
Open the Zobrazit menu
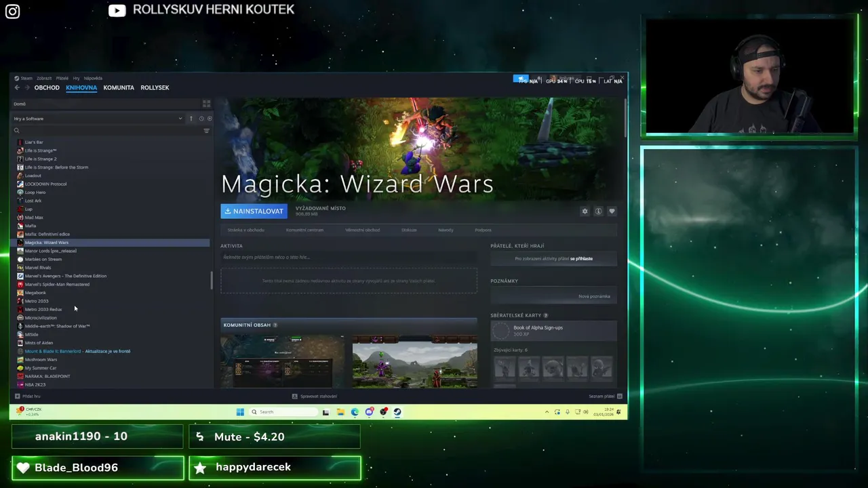pyautogui.click(x=44, y=78)
